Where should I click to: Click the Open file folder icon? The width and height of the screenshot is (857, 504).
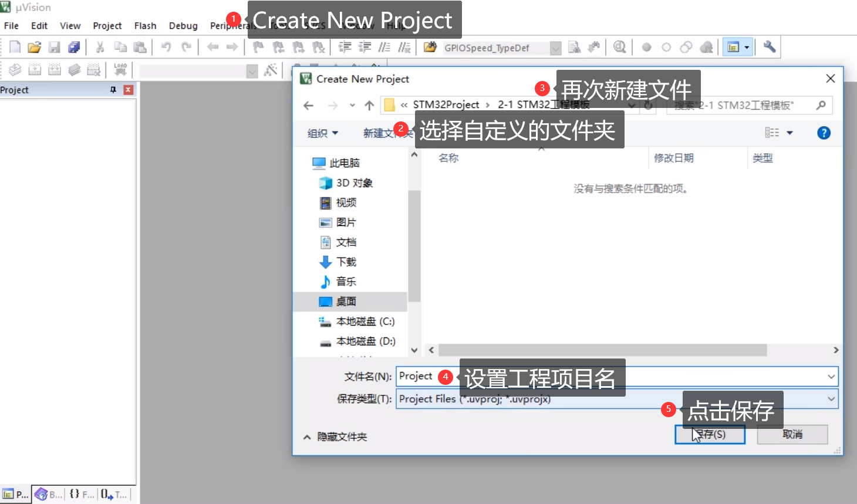(x=35, y=48)
